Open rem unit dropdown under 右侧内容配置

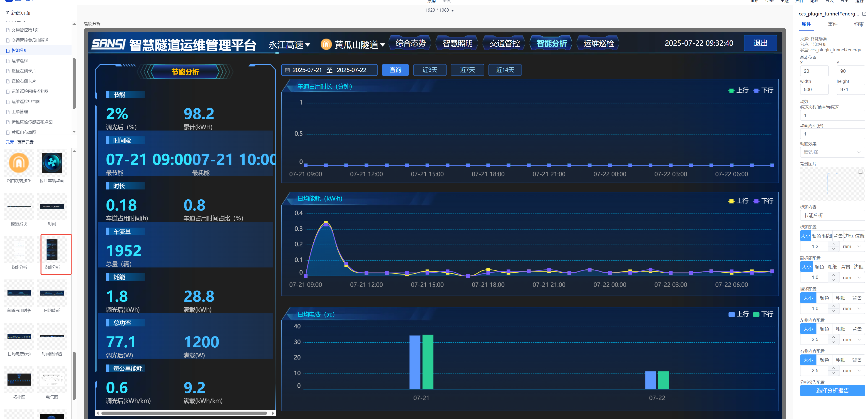coord(851,371)
